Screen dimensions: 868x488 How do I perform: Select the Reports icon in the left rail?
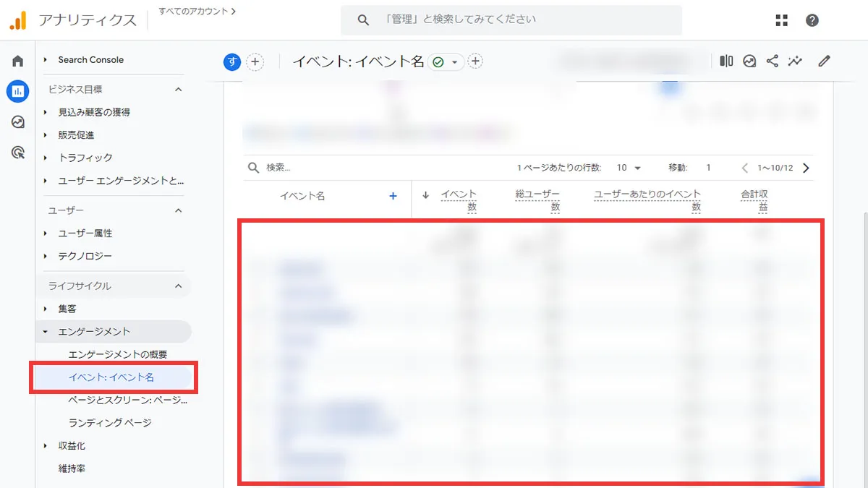point(17,91)
